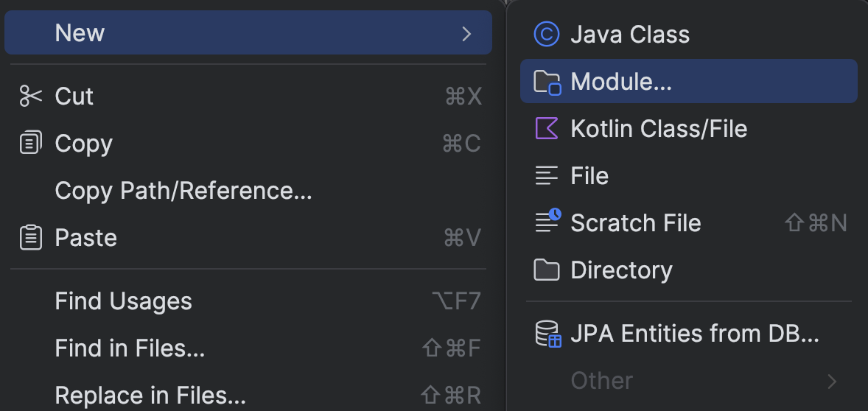Image resolution: width=868 pixels, height=411 pixels.
Task: Click the Copy documents icon
Action: pyautogui.click(x=31, y=144)
